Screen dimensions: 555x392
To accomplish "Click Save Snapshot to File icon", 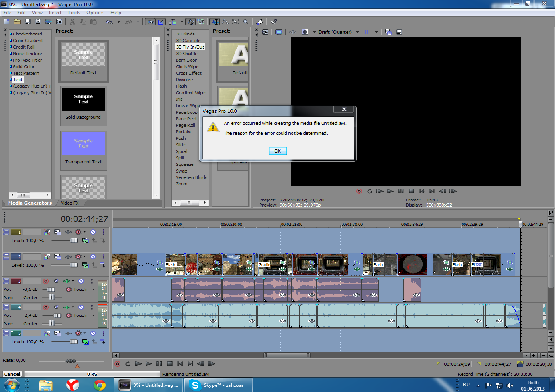I will pyautogui.click(x=399, y=32).
